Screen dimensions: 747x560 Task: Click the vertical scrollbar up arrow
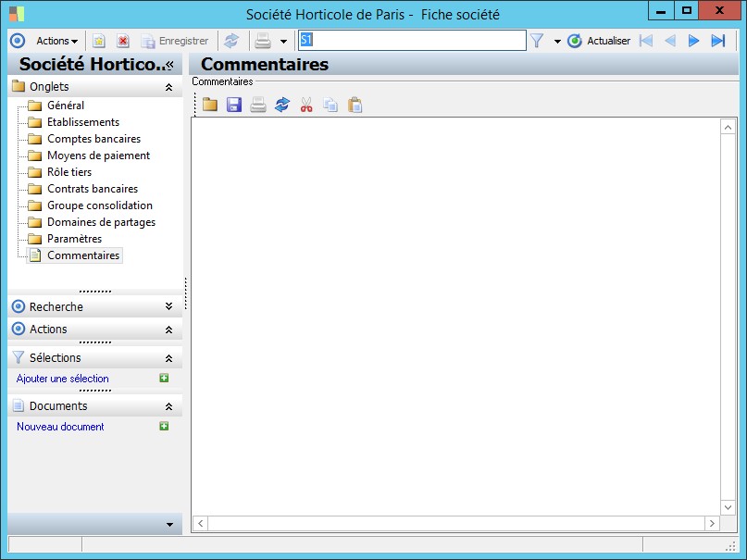pyautogui.click(x=728, y=127)
